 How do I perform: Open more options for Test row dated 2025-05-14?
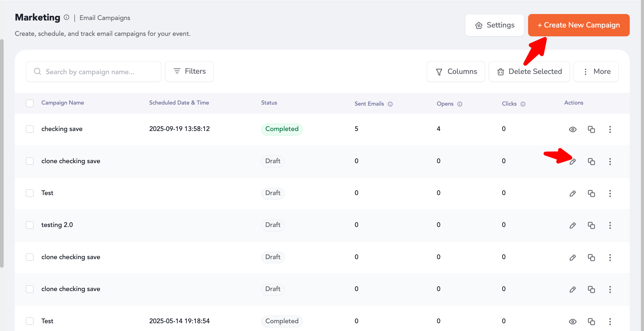coord(610,322)
